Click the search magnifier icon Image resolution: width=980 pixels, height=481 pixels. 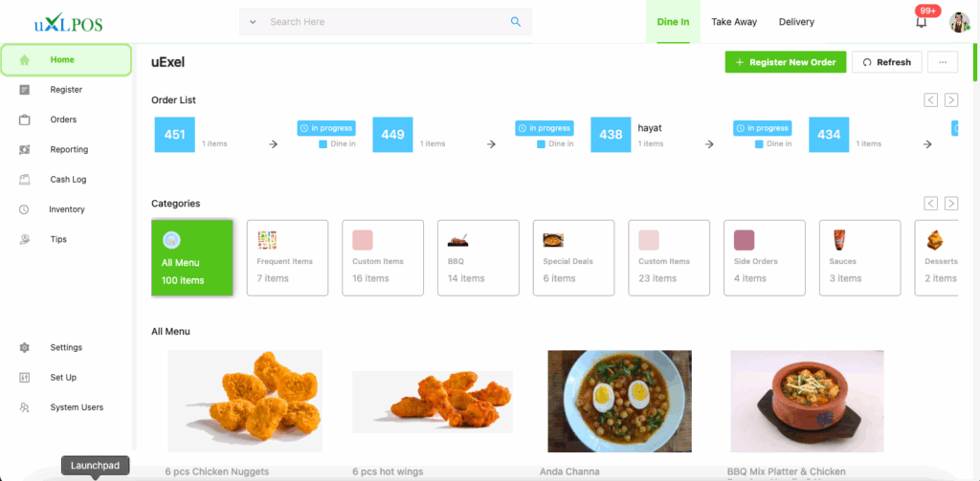pos(516,22)
